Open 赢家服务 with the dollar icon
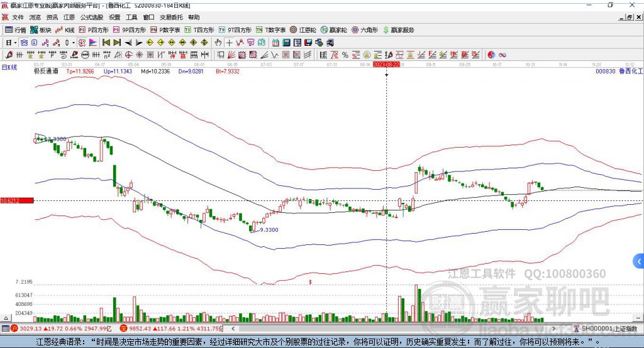 tap(398, 30)
